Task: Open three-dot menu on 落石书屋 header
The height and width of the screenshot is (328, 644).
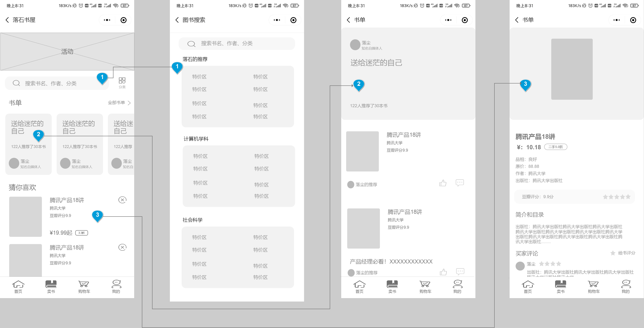Action: coord(107,20)
